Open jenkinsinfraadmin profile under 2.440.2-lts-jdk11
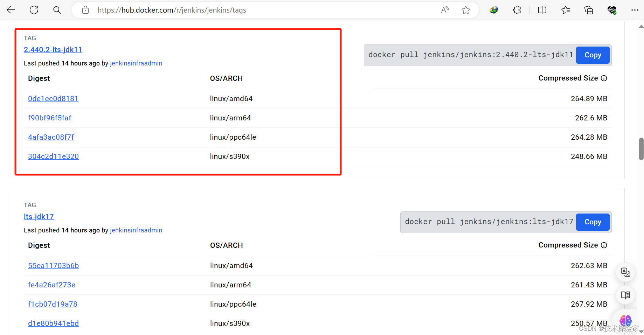This screenshot has width=644, height=335. 136,63
